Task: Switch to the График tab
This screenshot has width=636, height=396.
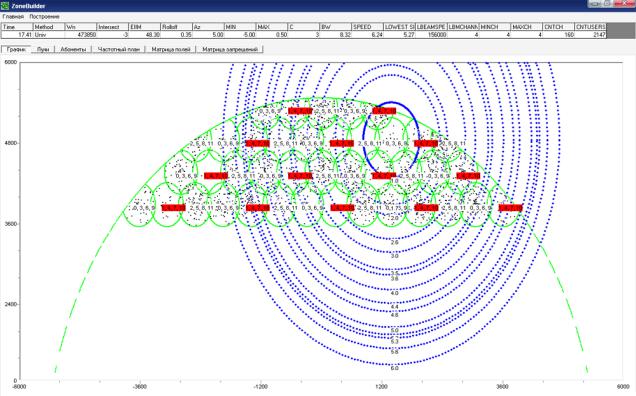Action: [x=16, y=49]
